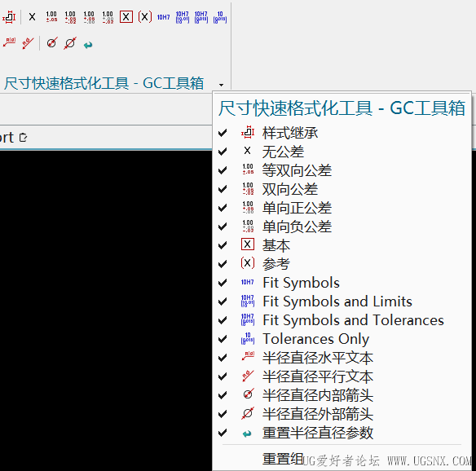476x471 pixels.
Task: Uncheck 等双向公差 menu entry
Action: point(342,170)
